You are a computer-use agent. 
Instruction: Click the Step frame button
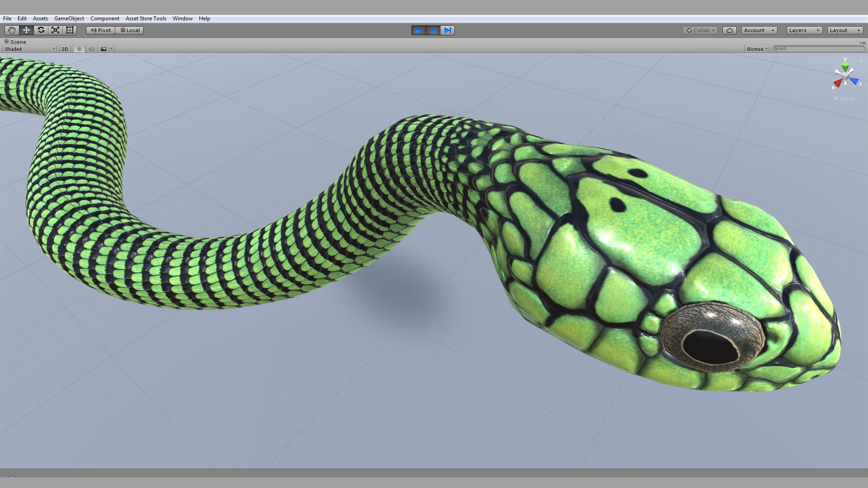(448, 30)
